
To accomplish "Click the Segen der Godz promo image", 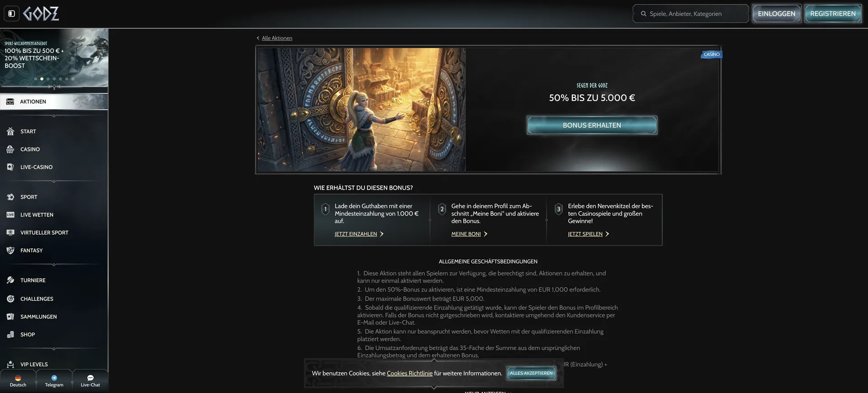I will point(362,110).
